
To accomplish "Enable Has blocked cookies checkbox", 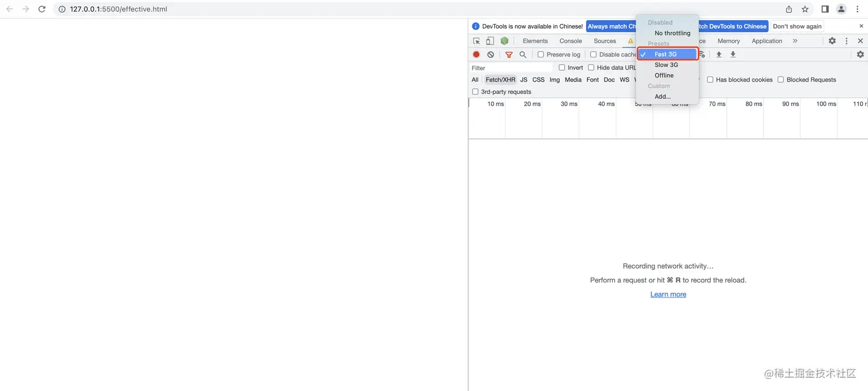I will (710, 80).
